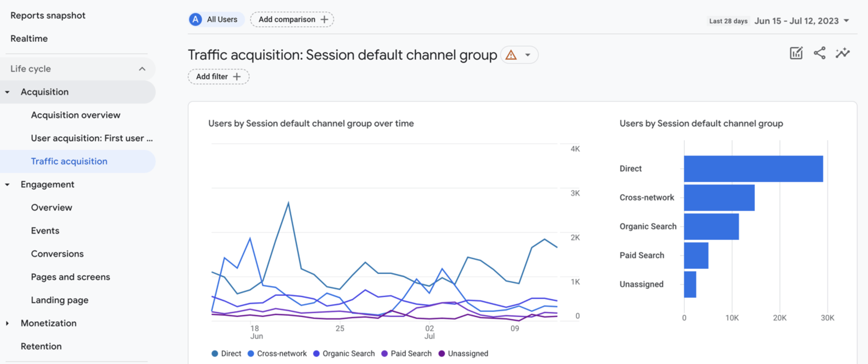Click the Engagement section label

click(x=48, y=185)
